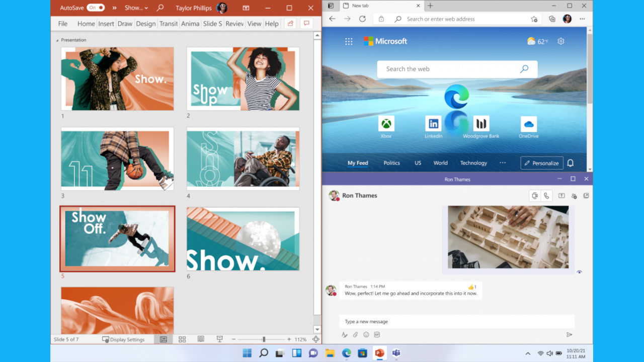
Task: Switch to the Home ribbon tab
Action: (86, 24)
